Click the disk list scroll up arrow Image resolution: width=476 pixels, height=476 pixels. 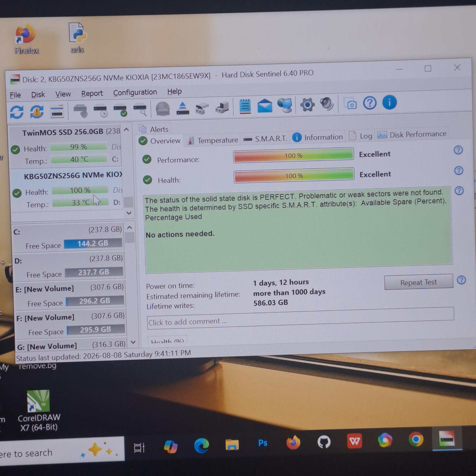[126, 130]
